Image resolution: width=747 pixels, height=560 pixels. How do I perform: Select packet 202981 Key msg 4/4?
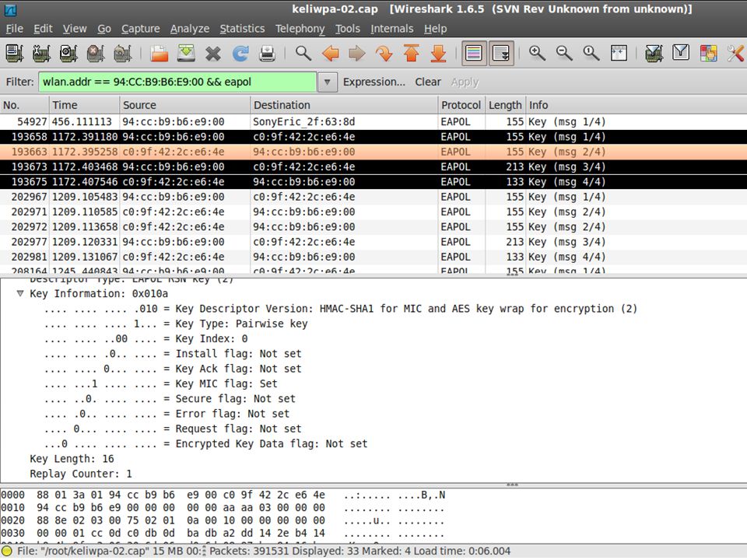[x=373, y=257]
